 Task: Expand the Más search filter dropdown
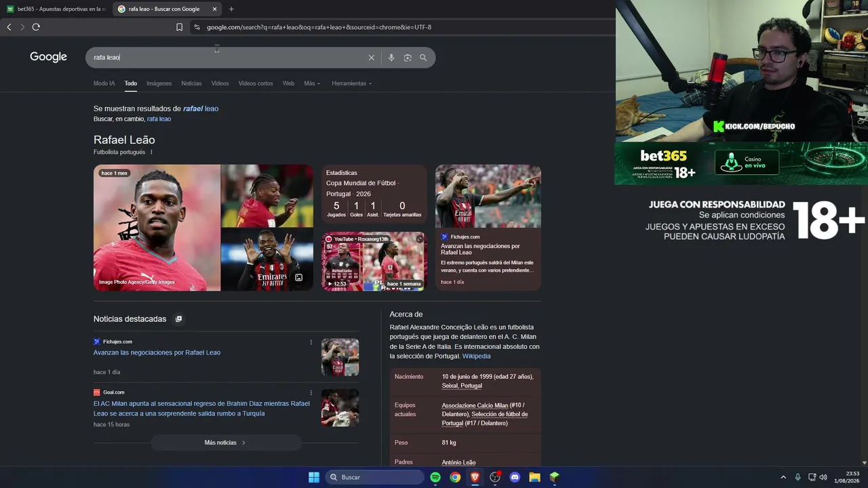pyautogui.click(x=312, y=83)
